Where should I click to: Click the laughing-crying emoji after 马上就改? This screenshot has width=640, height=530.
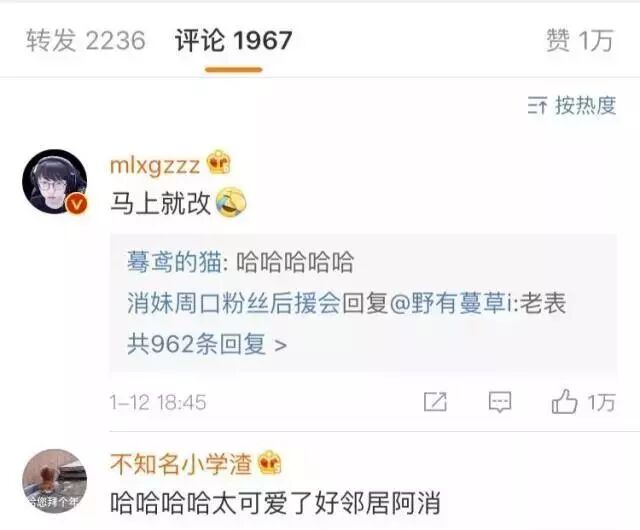pos(231,202)
